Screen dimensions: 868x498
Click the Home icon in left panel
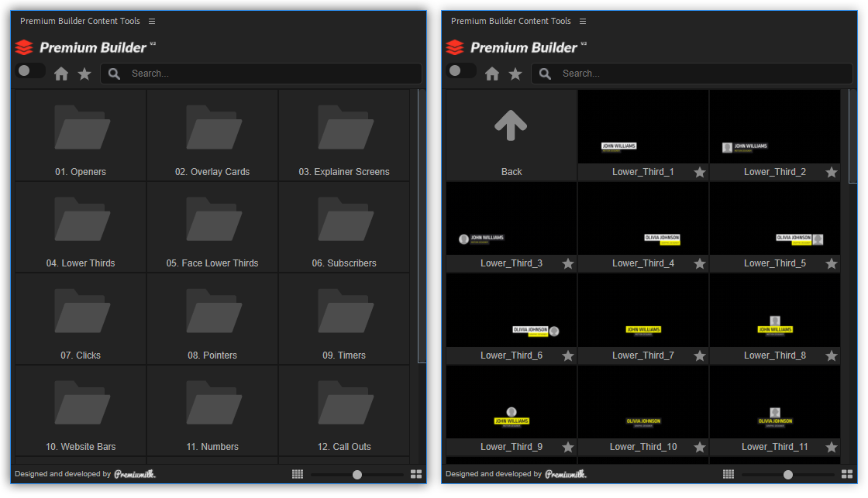pyautogui.click(x=61, y=74)
